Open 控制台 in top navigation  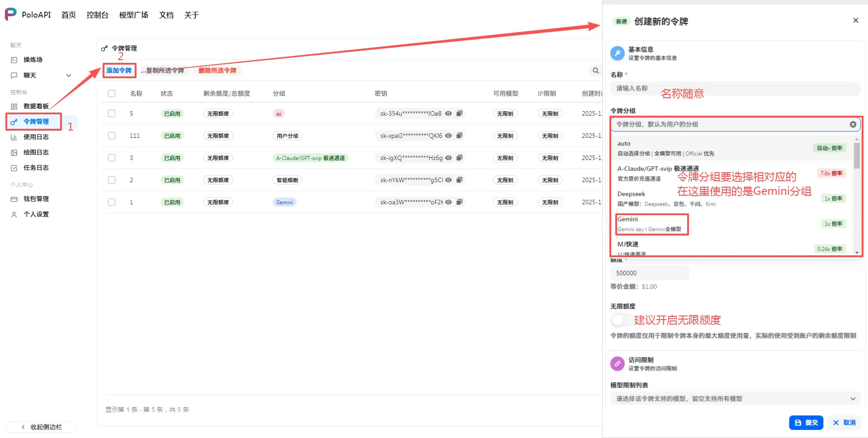click(98, 15)
